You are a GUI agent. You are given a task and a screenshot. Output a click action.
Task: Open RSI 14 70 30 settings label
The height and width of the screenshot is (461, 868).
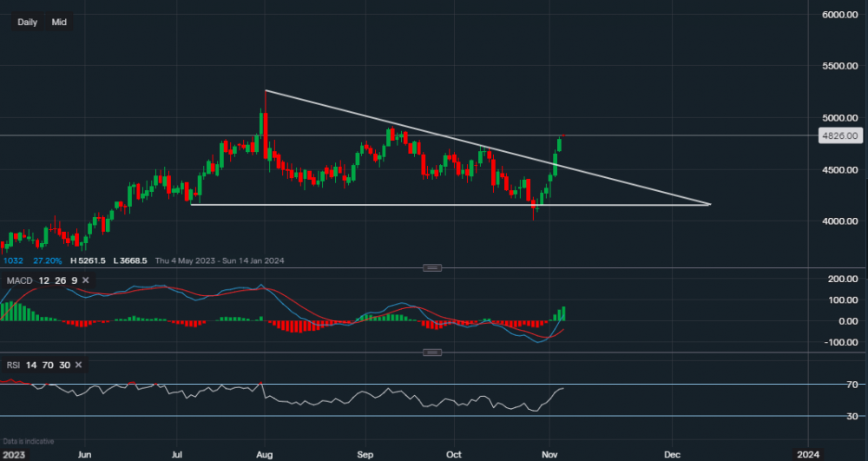point(38,366)
